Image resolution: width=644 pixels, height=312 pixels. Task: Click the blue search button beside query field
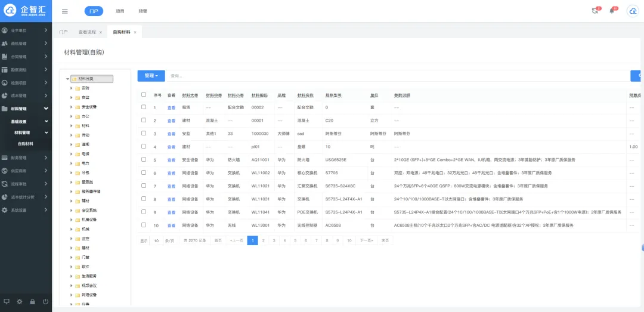pyautogui.click(x=637, y=76)
